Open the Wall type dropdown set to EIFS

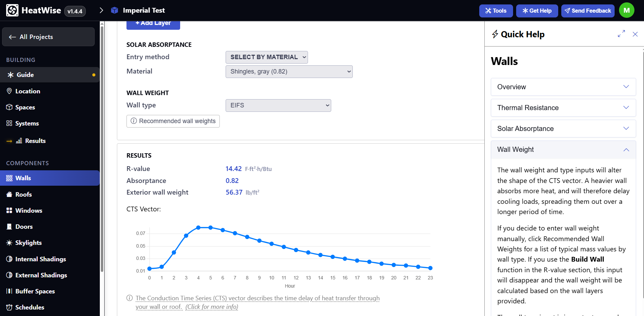pyautogui.click(x=278, y=105)
